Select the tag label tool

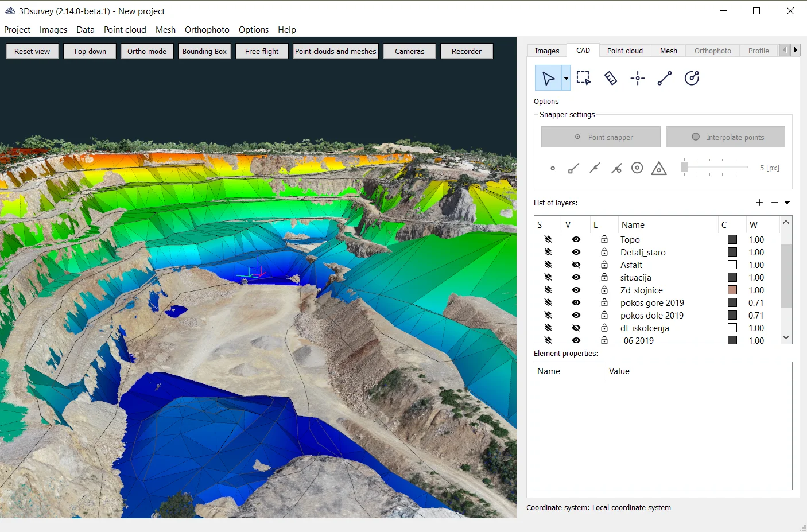pos(611,78)
